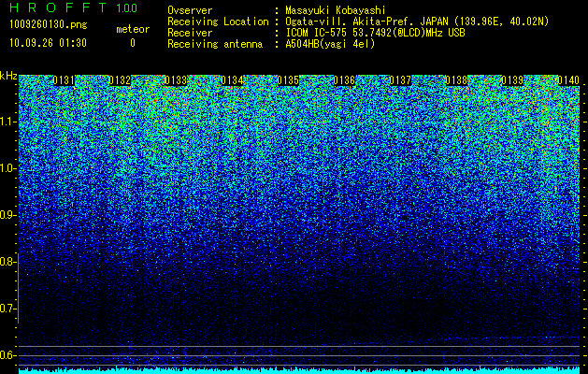Click the 0136 time marker

click(344, 80)
